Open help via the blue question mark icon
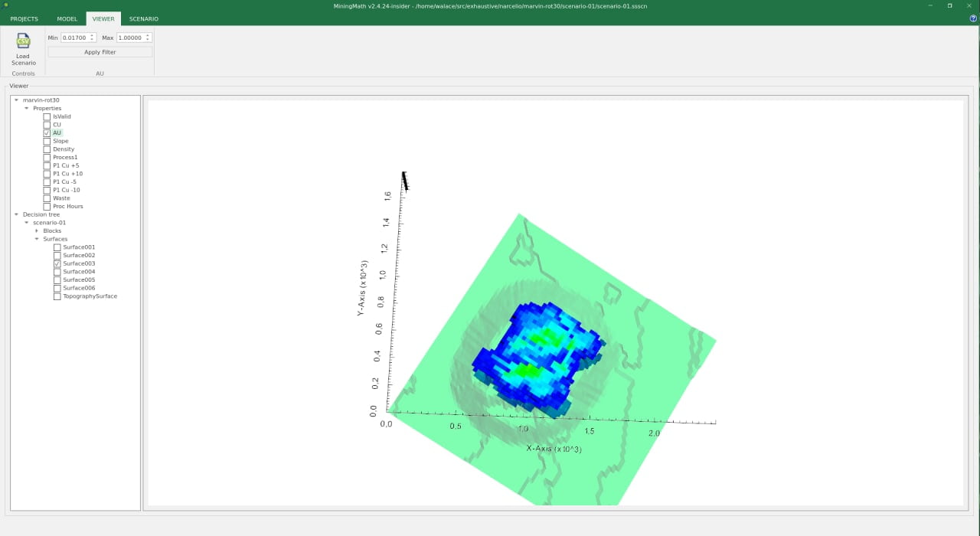The height and width of the screenshot is (536, 980). pyautogui.click(x=973, y=18)
